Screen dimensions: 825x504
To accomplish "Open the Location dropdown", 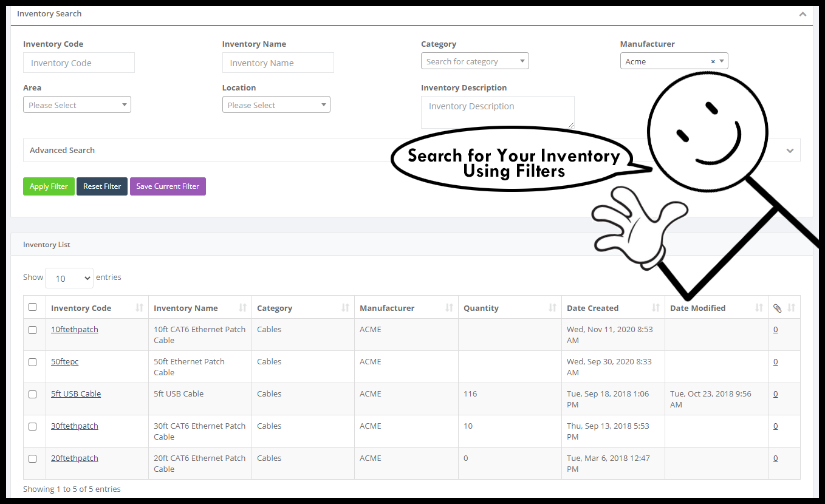I will [276, 104].
